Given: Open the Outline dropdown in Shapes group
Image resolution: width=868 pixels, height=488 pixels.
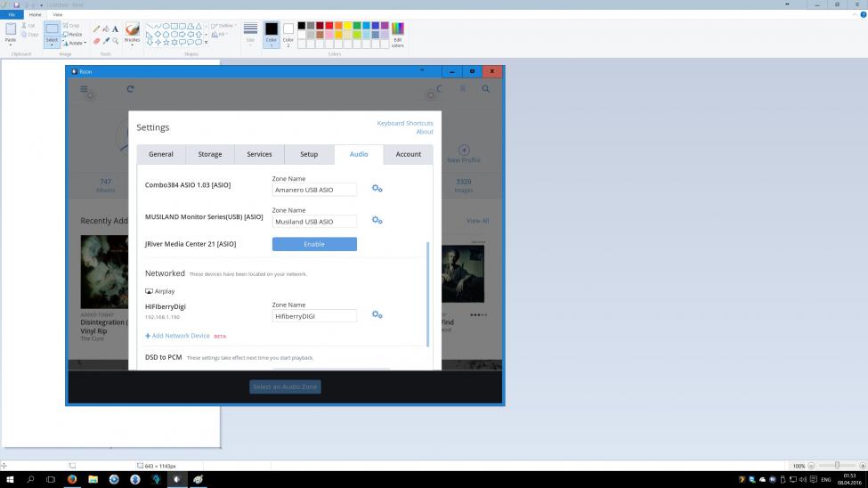Looking at the screenshot, I should pyautogui.click(x=223, y=26).
